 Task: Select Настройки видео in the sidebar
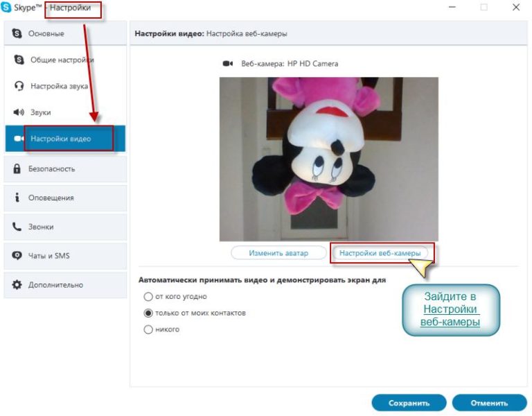(x=65, y=139)
